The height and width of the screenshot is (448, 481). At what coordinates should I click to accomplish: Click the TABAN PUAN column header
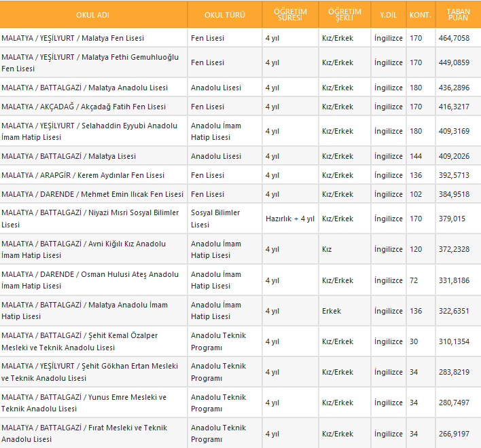[458, 15]
